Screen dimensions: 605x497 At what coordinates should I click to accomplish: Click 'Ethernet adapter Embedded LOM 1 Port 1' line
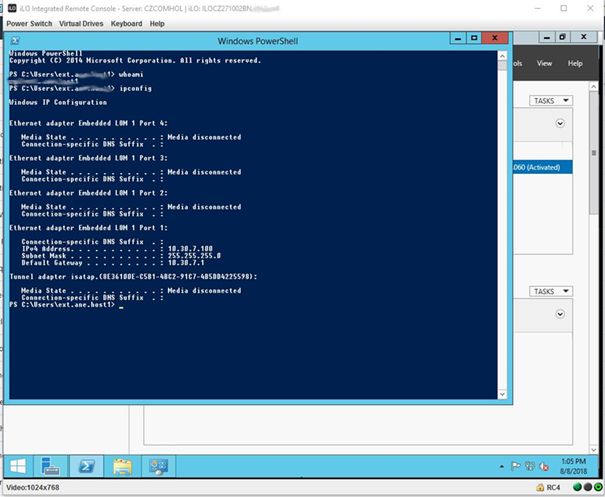(x=89, y=228)
